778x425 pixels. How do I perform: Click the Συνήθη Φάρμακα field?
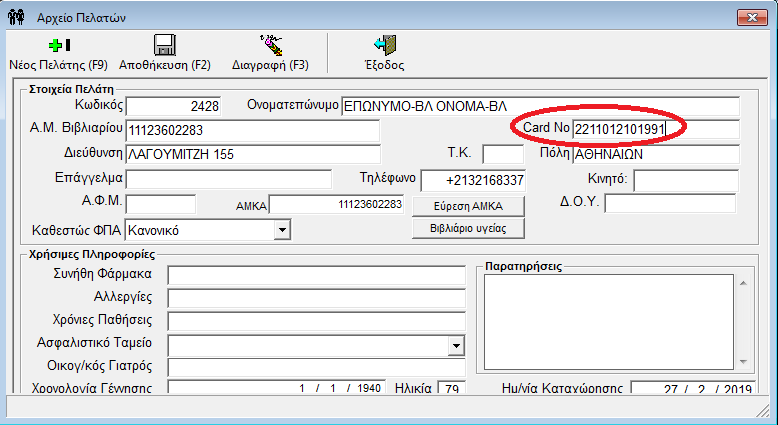point(317,275)
